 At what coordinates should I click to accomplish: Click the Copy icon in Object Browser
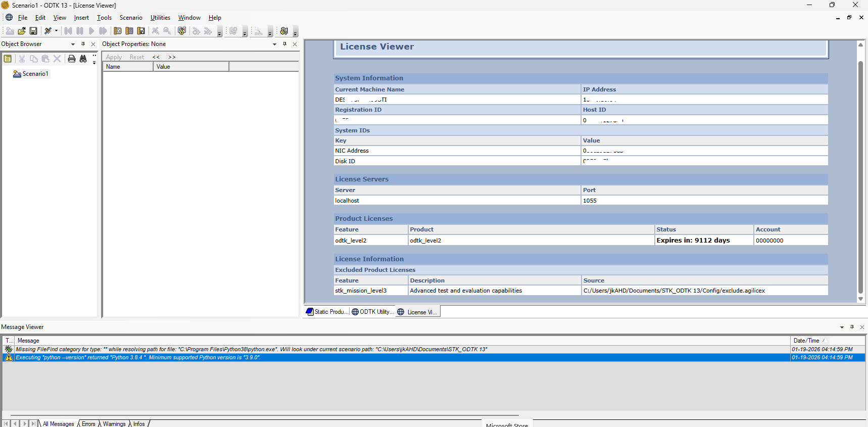coord(34,59)
